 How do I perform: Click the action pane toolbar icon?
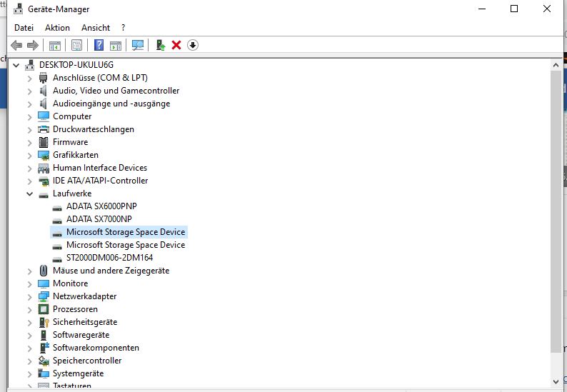tap(116, 46)
